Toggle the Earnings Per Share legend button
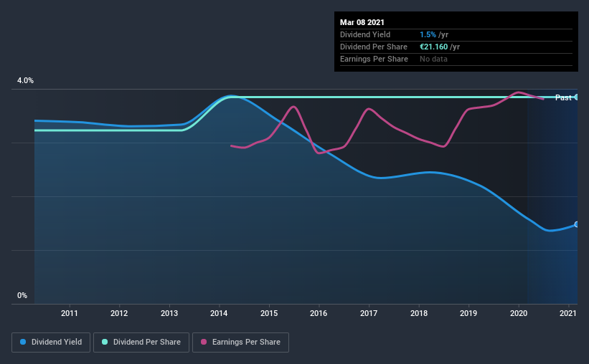 click(240, 343)
